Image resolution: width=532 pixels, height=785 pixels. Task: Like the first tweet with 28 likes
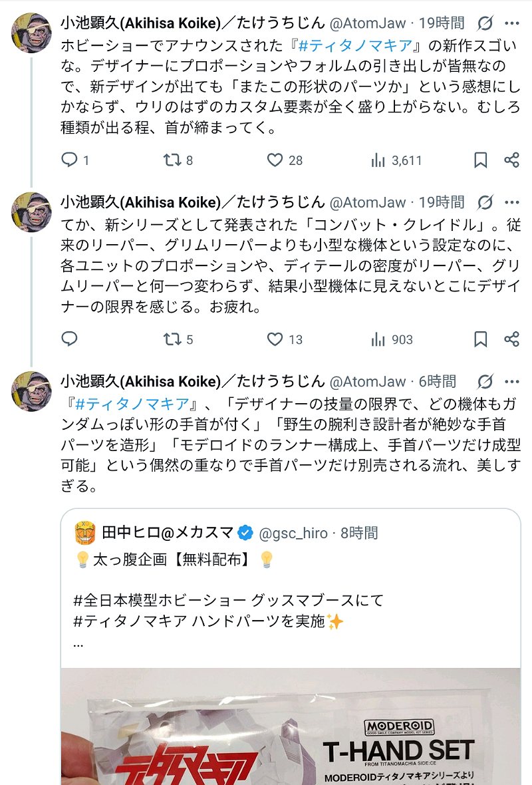(275, 160)
